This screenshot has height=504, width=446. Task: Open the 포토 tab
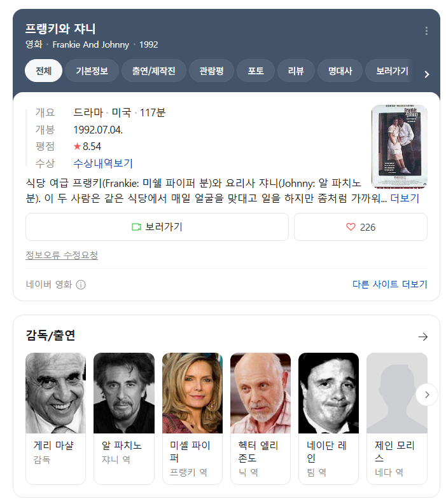tap(256, 71)
